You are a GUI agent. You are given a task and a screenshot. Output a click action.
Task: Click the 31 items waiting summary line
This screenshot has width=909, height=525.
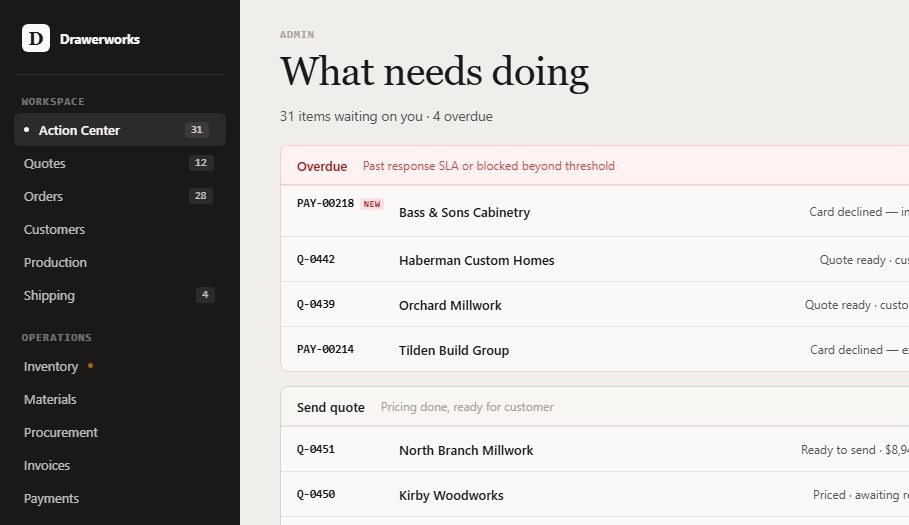point(386,116)
